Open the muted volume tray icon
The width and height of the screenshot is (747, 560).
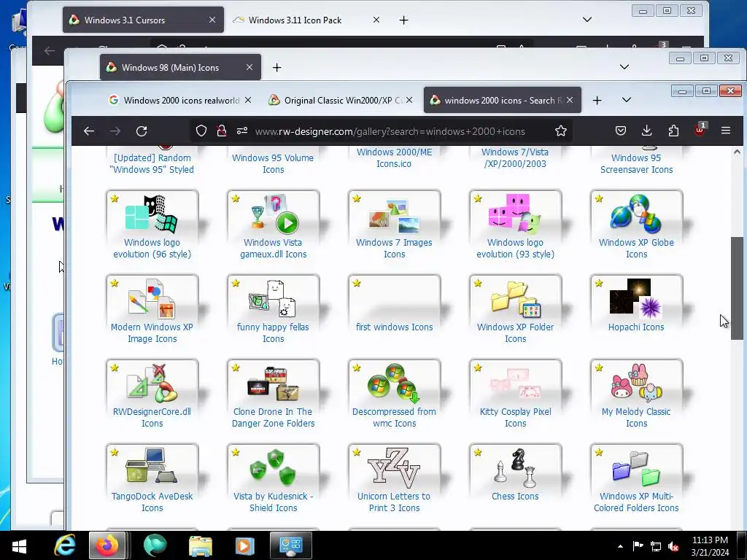(673, 546)
